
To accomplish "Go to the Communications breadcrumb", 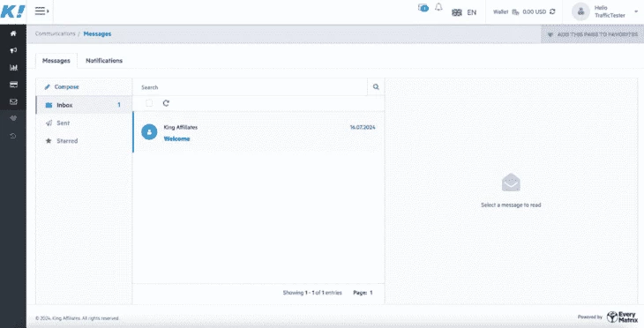I will point(55,34).
